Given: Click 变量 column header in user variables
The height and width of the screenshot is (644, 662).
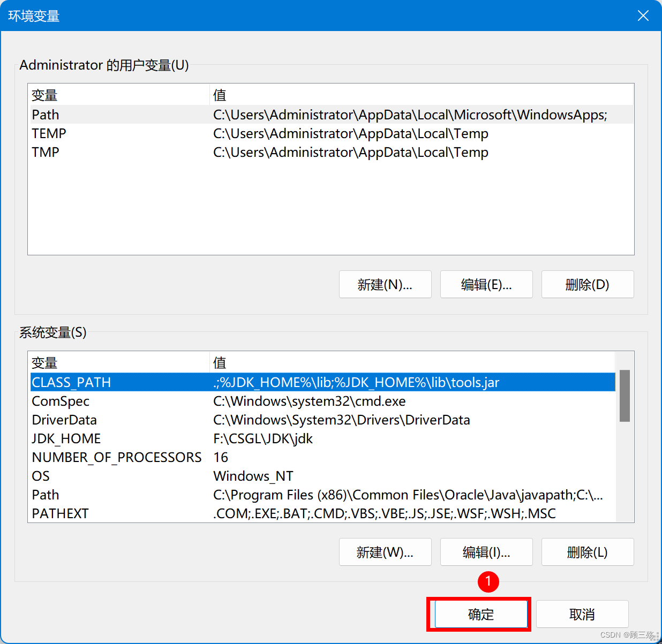Looking at the screenshot, I should click(120, 95).
